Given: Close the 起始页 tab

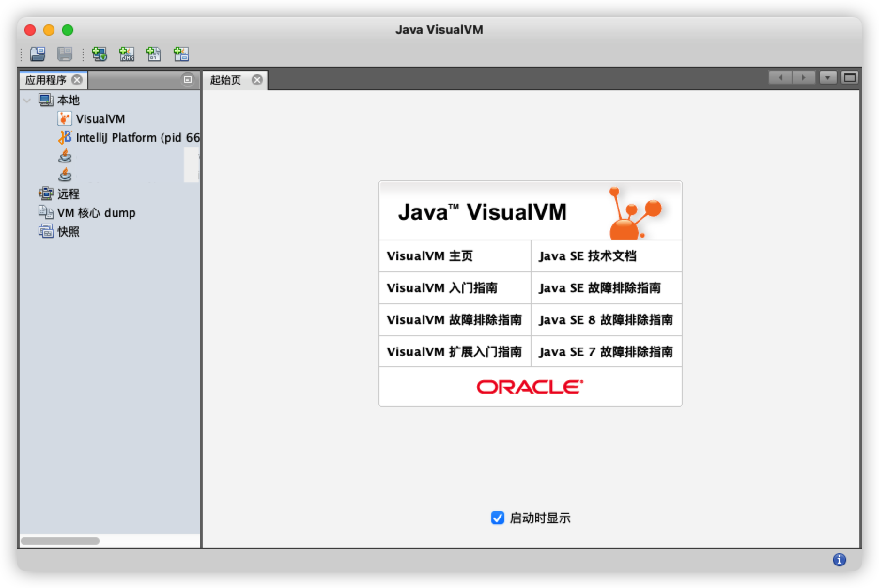Looking at the screenshot, I should [x=257, y=80].
